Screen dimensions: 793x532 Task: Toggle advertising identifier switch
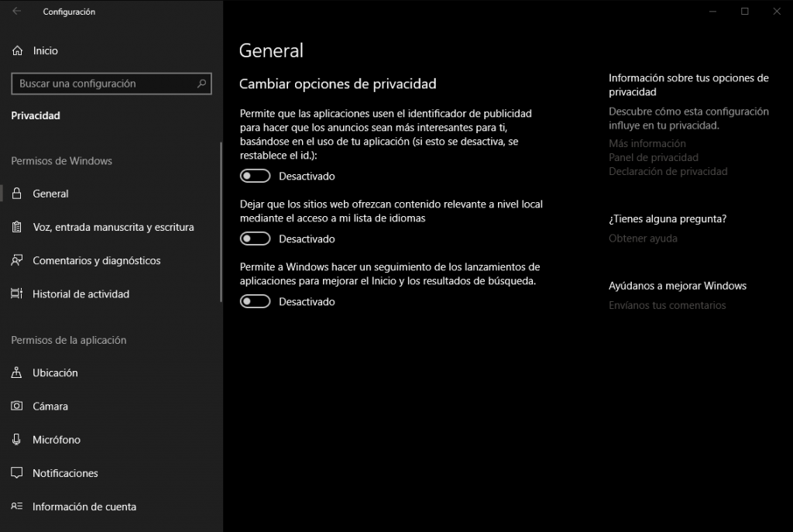coord(256,176)
